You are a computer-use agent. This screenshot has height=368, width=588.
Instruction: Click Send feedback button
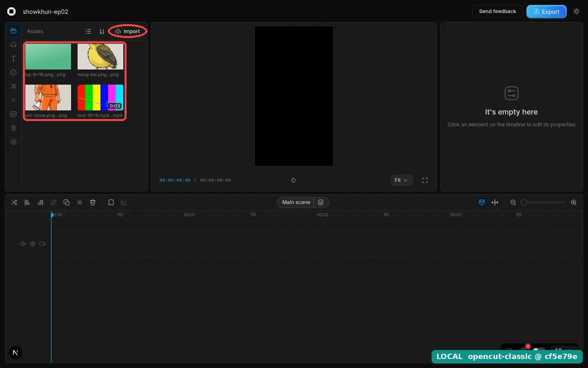click(x=497, y=11)
